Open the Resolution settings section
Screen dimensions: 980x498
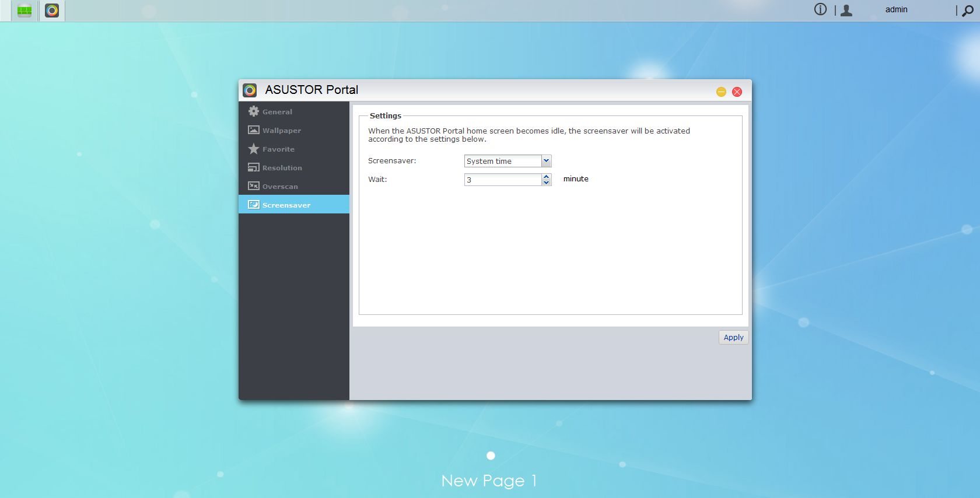click(294, 167)
